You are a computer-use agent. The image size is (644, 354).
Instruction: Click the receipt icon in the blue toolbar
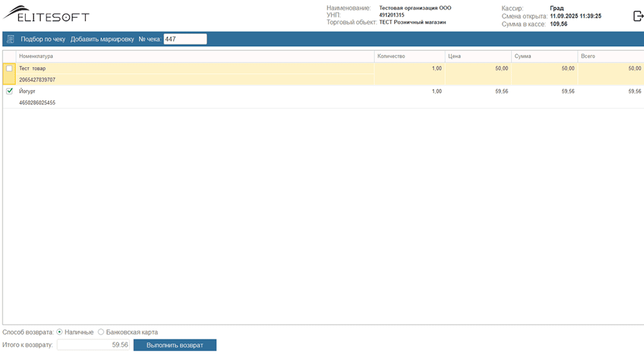click(10, 39)
